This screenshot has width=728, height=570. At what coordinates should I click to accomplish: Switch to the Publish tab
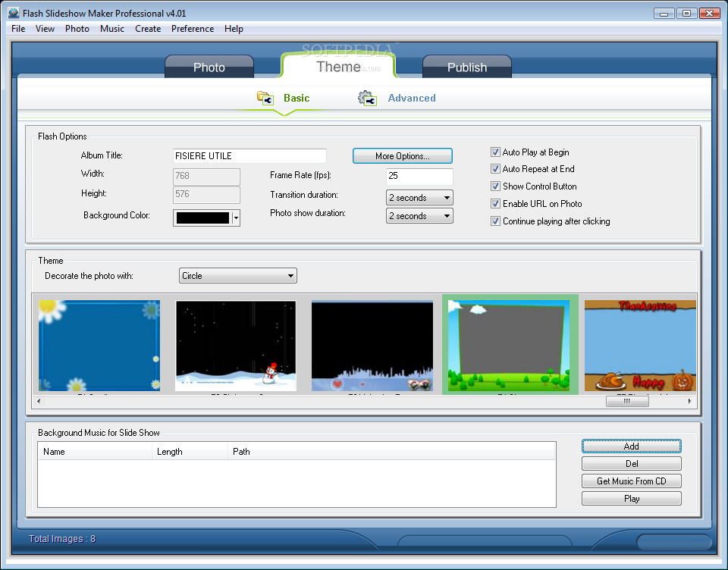coord(467,67)
